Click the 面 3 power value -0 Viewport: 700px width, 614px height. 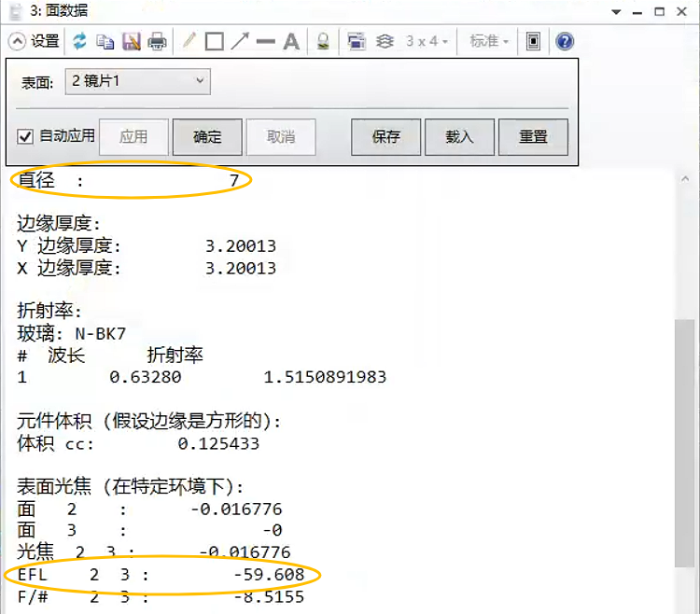pos(273,531)
